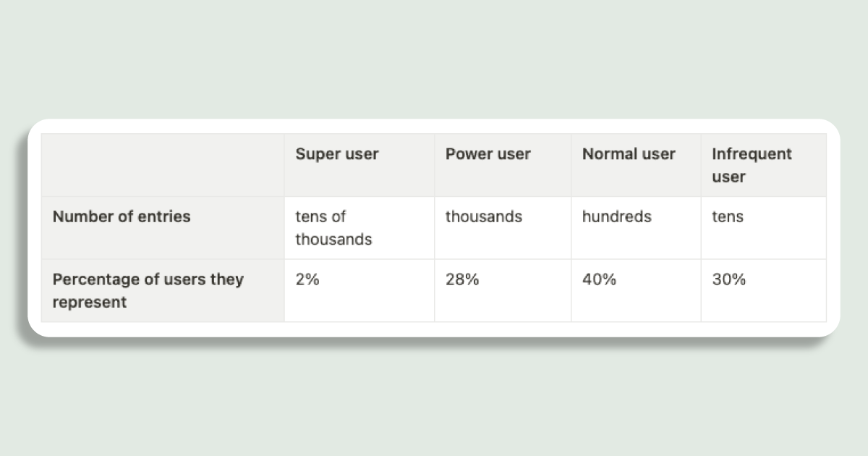Click the word represent in the row header
This screenshot has width=868, height=456.
coord(90,303)
